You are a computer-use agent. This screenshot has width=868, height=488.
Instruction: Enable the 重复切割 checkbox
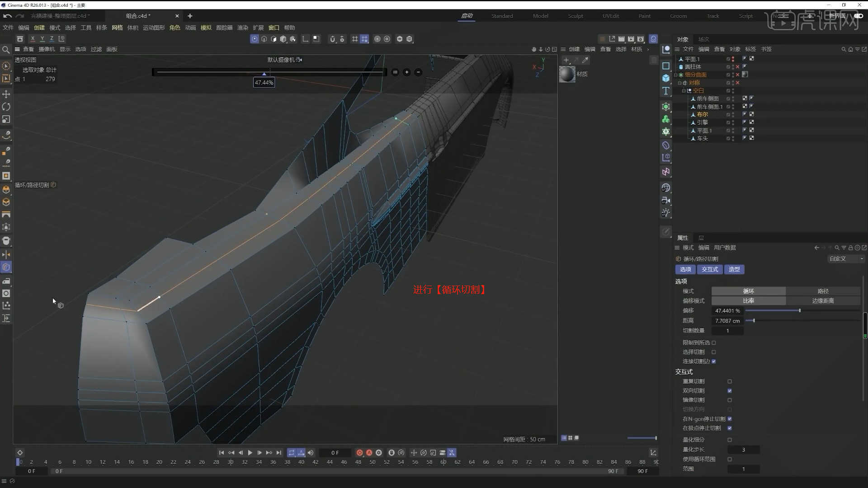pos(730,381)
